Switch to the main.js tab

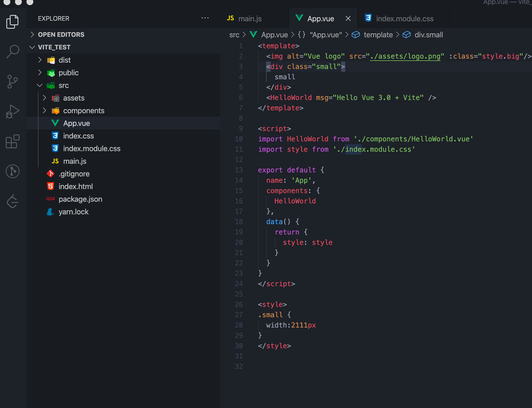250,19
